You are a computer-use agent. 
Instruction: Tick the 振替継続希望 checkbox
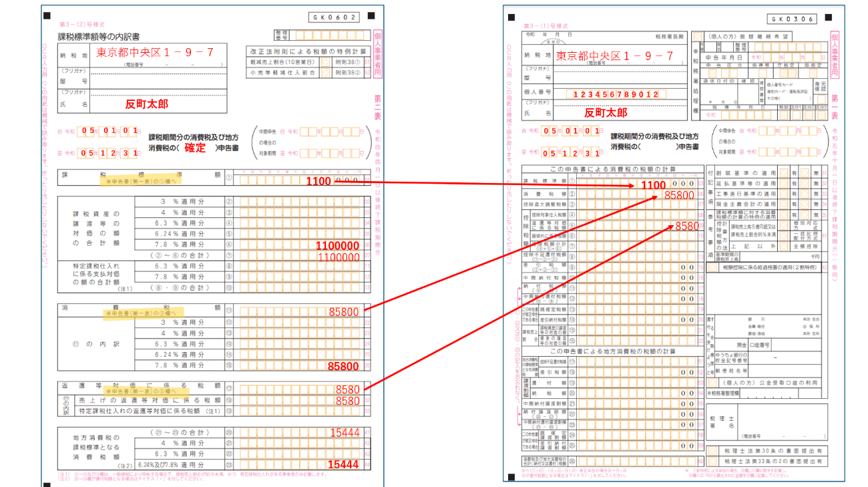point(697,36)
